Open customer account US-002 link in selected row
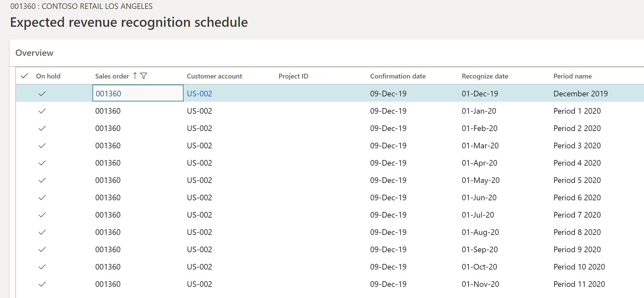 [199, 94]
